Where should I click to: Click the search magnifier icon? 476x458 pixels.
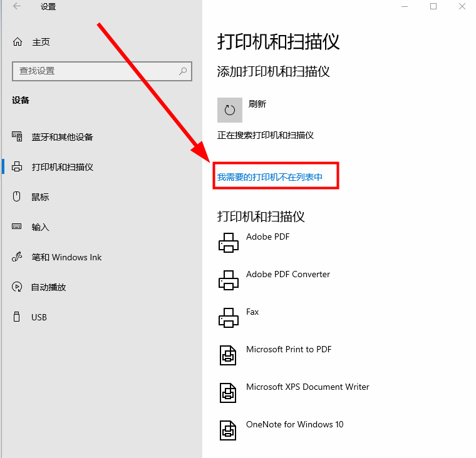[x=183, y=71]
